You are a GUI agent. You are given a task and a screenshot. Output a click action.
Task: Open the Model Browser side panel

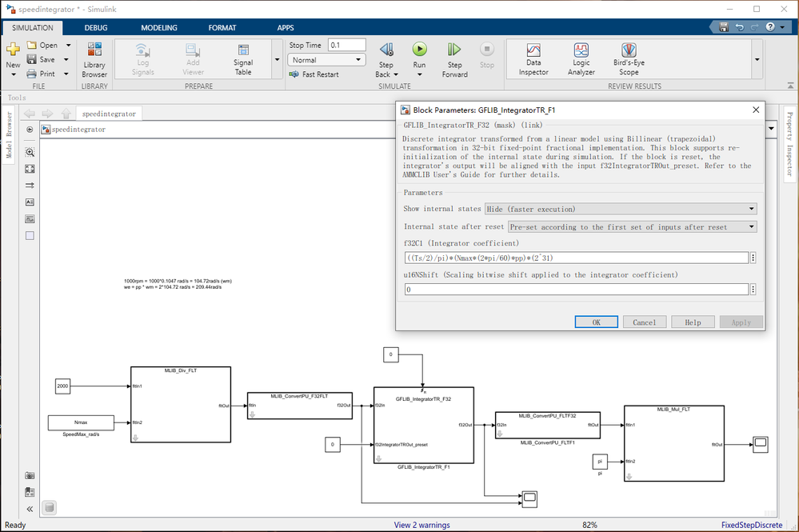pos(9,134)
